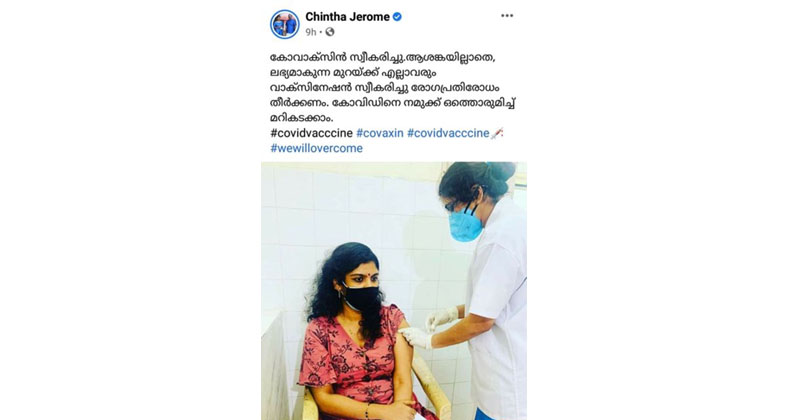Click the nurse's blue face mask in photo
Screen dimensions: 800x420
(465, 225)
